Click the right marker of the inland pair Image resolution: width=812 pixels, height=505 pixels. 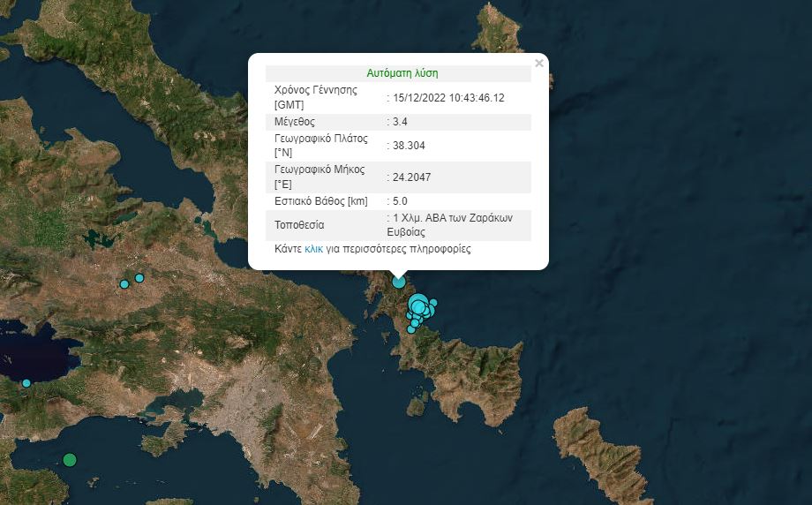coord(139,278)
